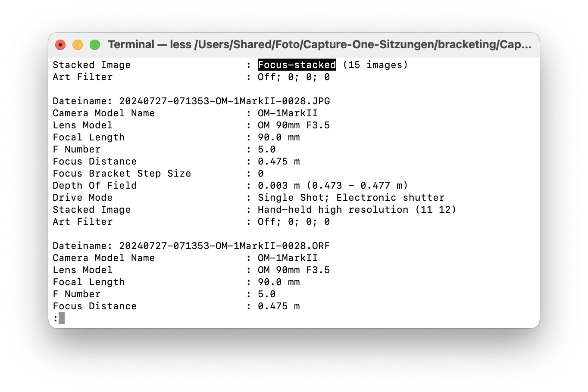Click the Terminal window title text
Viewport: 588px width, 392px height.
point(319,44)
